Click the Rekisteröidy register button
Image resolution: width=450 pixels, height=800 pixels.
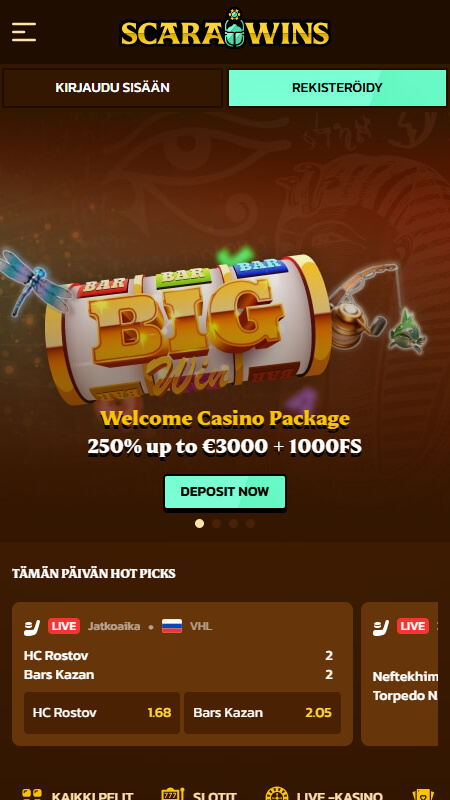pos(337,88)
